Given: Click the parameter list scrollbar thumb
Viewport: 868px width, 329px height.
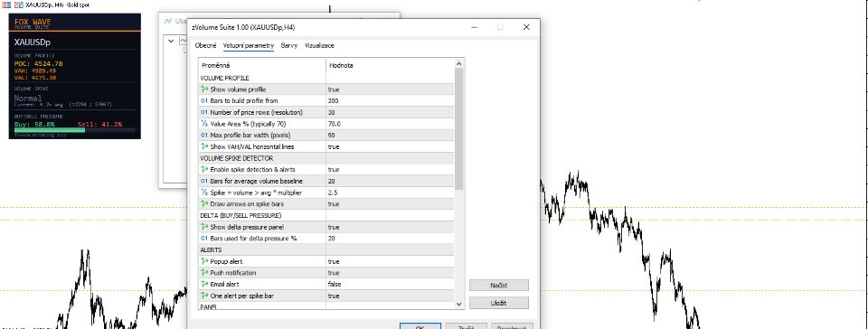Looking at the screenshot, I should coord(459,129).
